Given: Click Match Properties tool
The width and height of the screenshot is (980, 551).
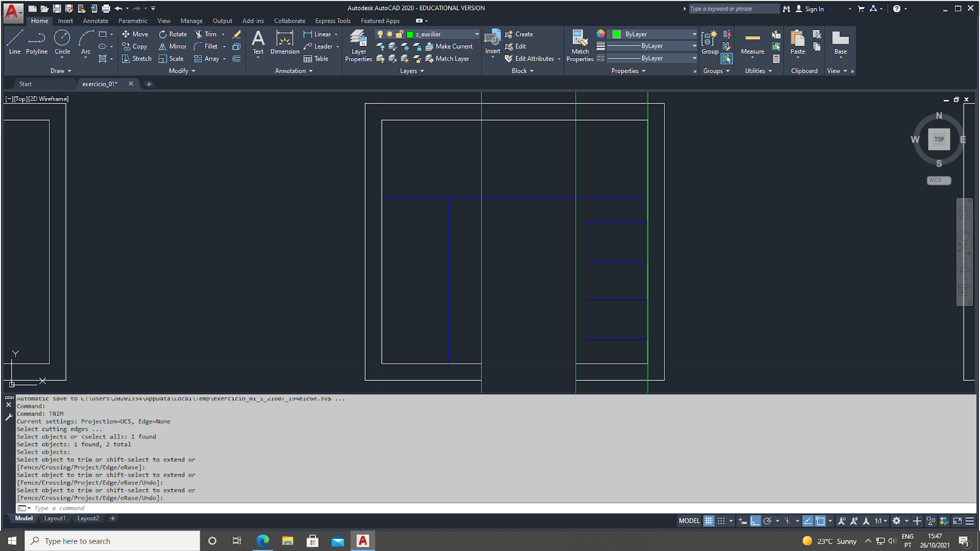Looking at the screenshot, I should 580,46.
